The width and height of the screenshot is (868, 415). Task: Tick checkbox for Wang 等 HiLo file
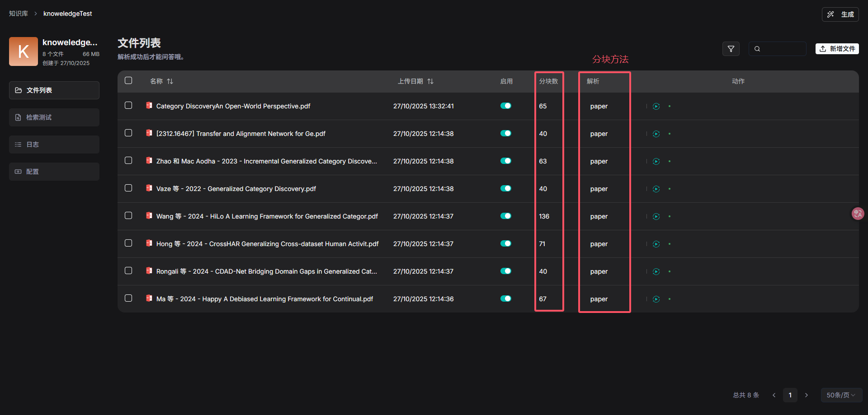[128, 215]
